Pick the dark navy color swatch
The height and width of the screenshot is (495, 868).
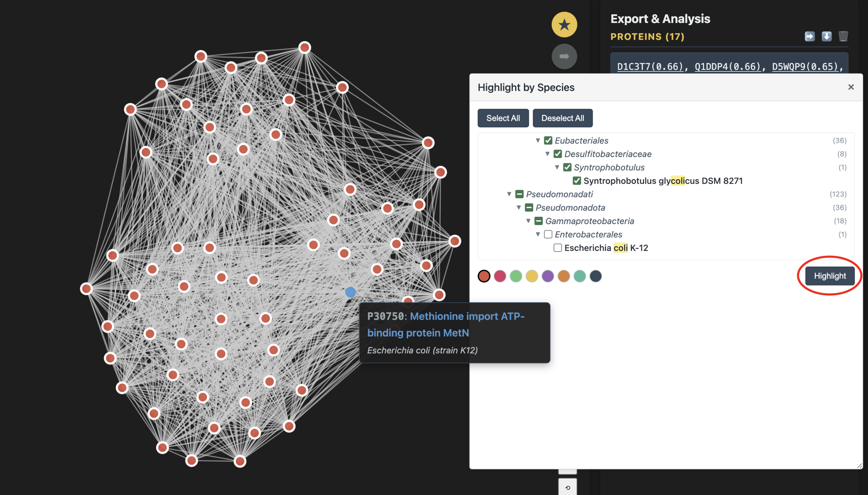tap(596, 276)
